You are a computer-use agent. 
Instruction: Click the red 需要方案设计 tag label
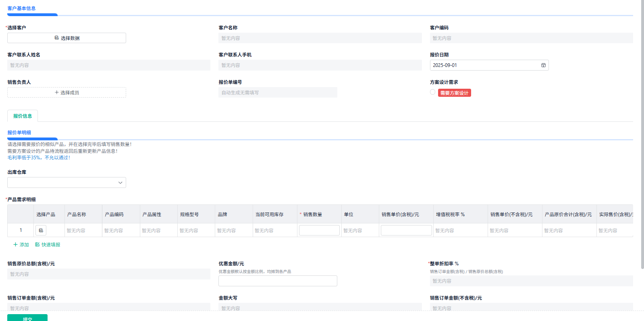coord(454,93)
